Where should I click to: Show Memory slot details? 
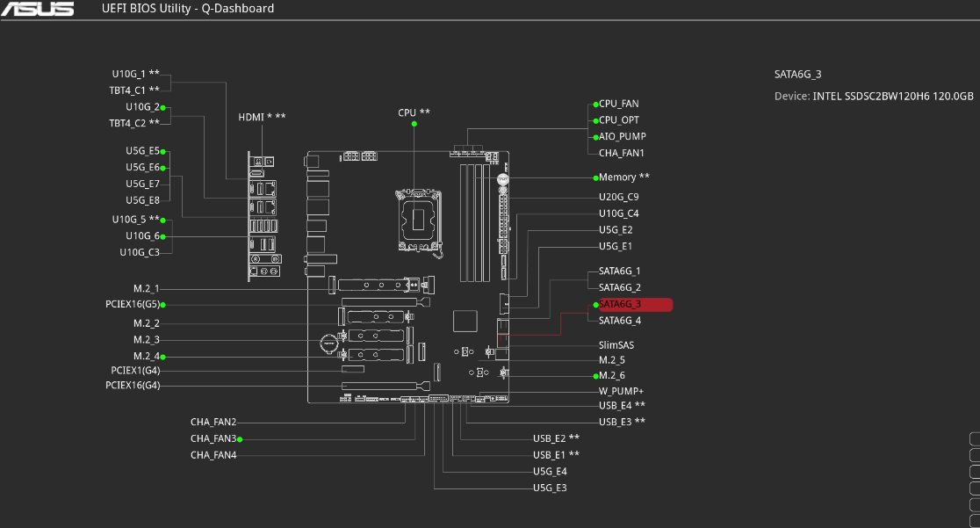click(x=623, y=177)
